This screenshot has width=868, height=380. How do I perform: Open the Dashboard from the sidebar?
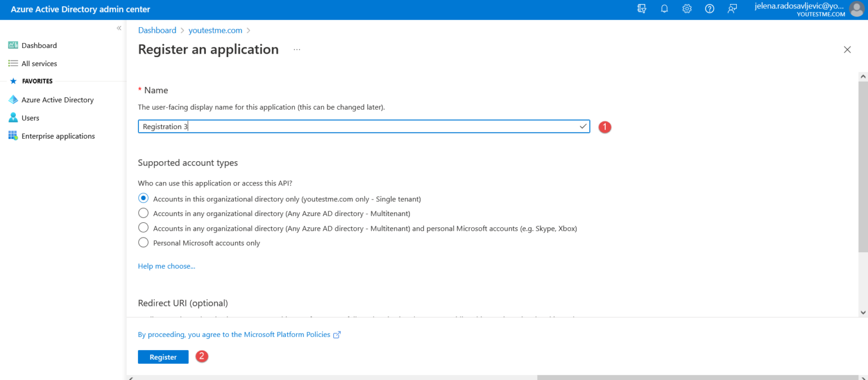[39, 45]
